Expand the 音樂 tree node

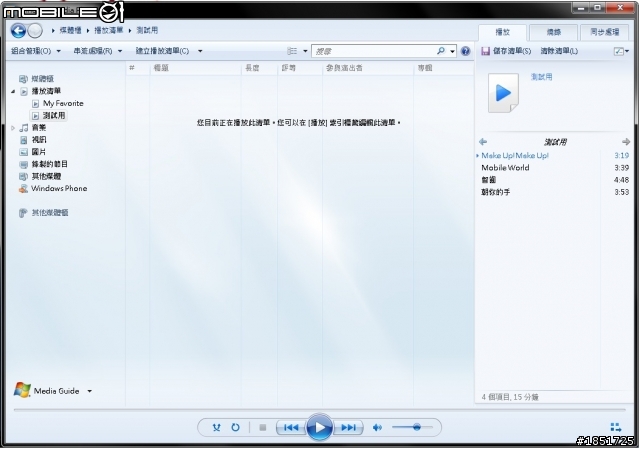click(x=13, y=128)
